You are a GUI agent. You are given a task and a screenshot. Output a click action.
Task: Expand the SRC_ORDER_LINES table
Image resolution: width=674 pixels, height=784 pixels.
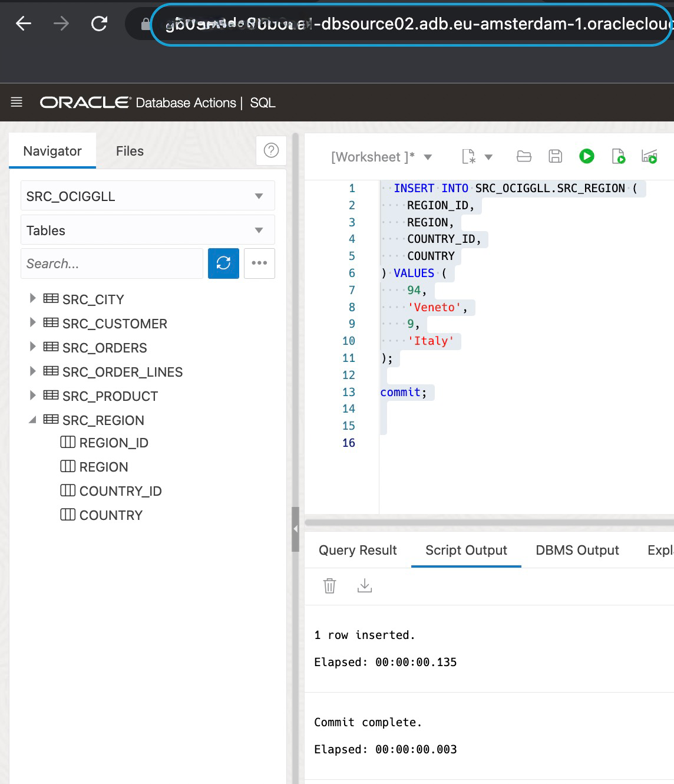point(33,371)
